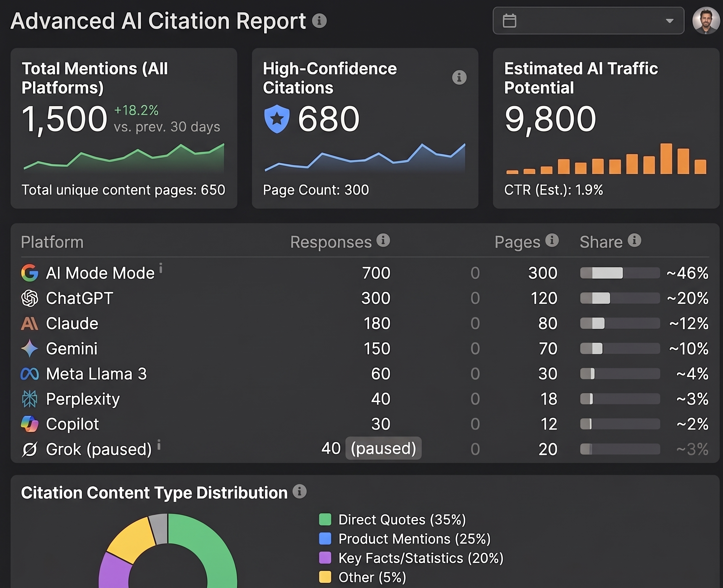Click the Copilot logo icon

(x=29, y=424)
